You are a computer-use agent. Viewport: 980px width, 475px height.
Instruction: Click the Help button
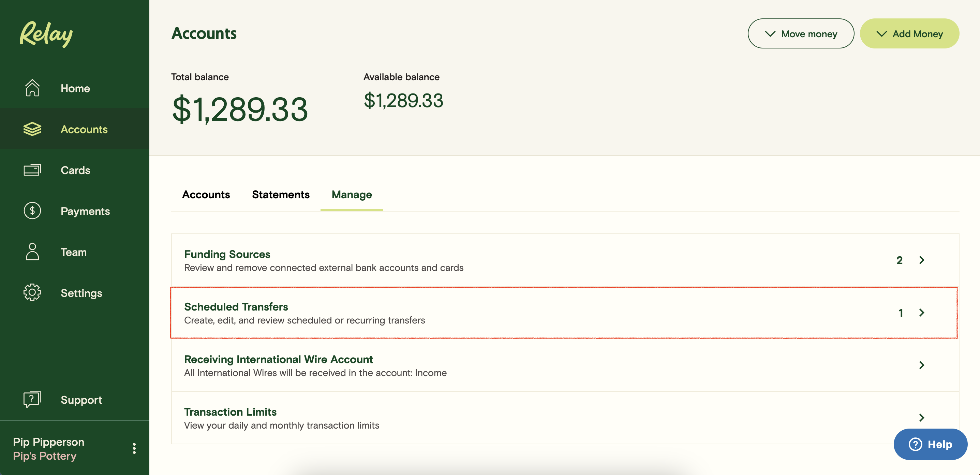pyautogui.click(x=930, y=444)
